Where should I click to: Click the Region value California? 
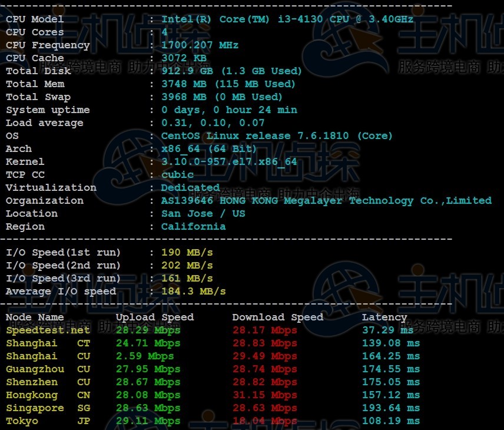pos(193,227)
